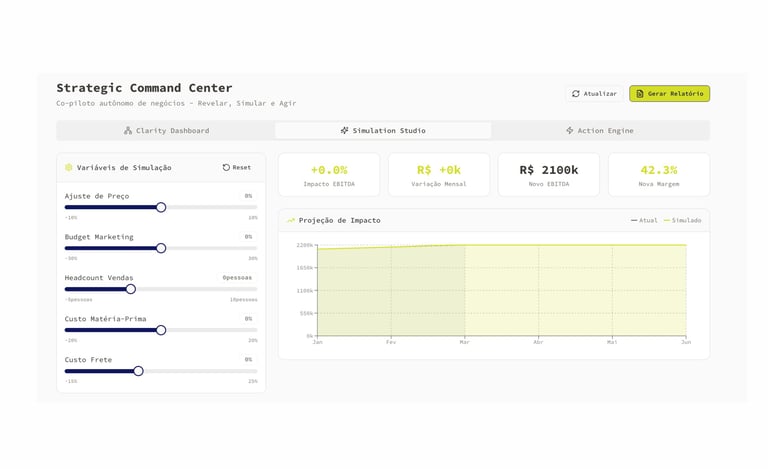Click the Simulation Studio sparkle icon
The width and height of the screenshot is (768, 469).
[344, 131]
